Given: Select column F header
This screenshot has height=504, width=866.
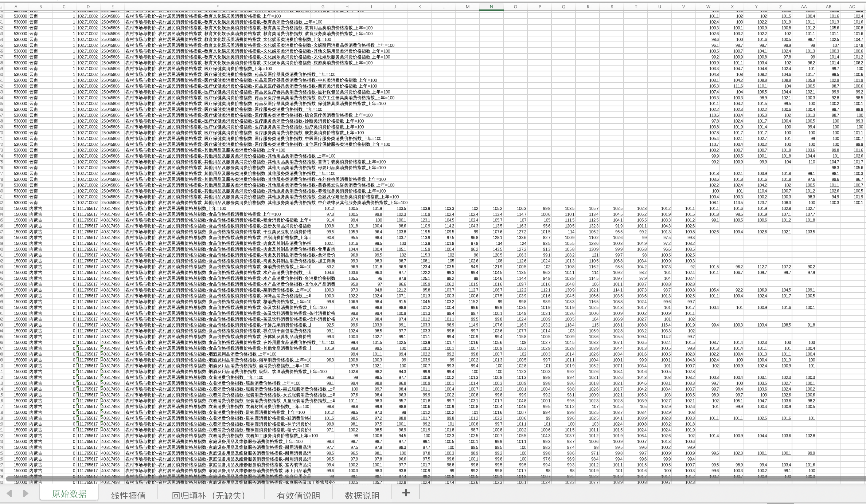Looking at the screenshot, I should point(218,7).
